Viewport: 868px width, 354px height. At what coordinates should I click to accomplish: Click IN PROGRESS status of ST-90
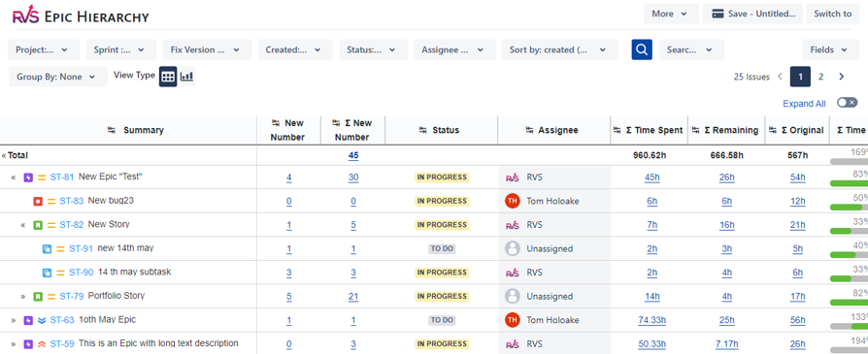(x=442, y=273)
